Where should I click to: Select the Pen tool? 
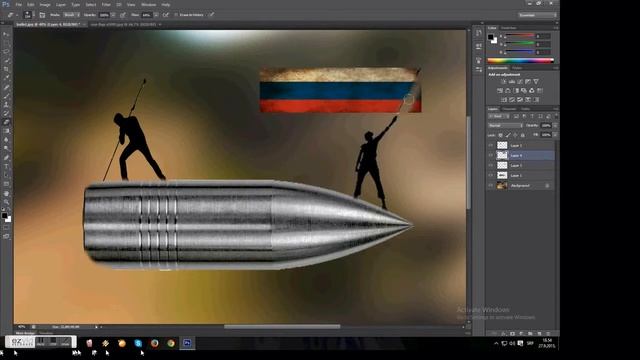point(6,158)
